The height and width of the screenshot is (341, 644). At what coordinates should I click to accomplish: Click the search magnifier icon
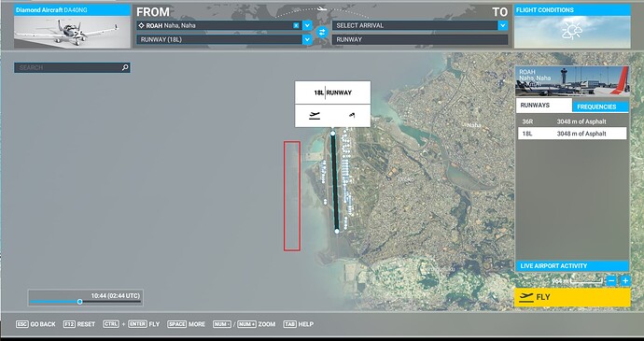(x=125, y=67)
